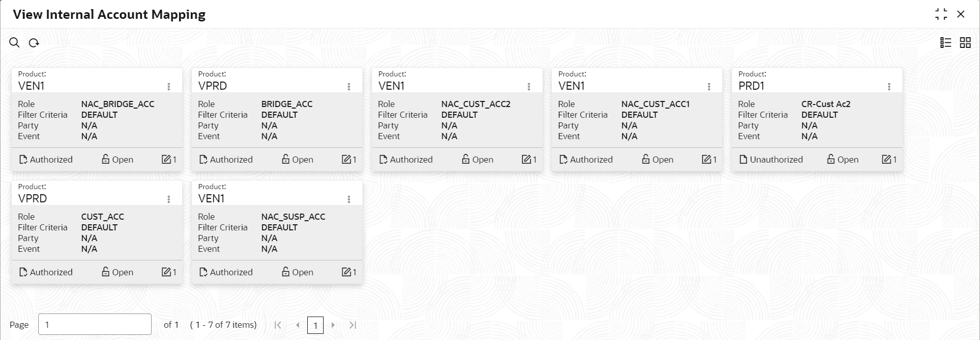Viewport: 980px width, 340px height.
Task: Click the search magnifier icon
Action: tap(14, 43)
